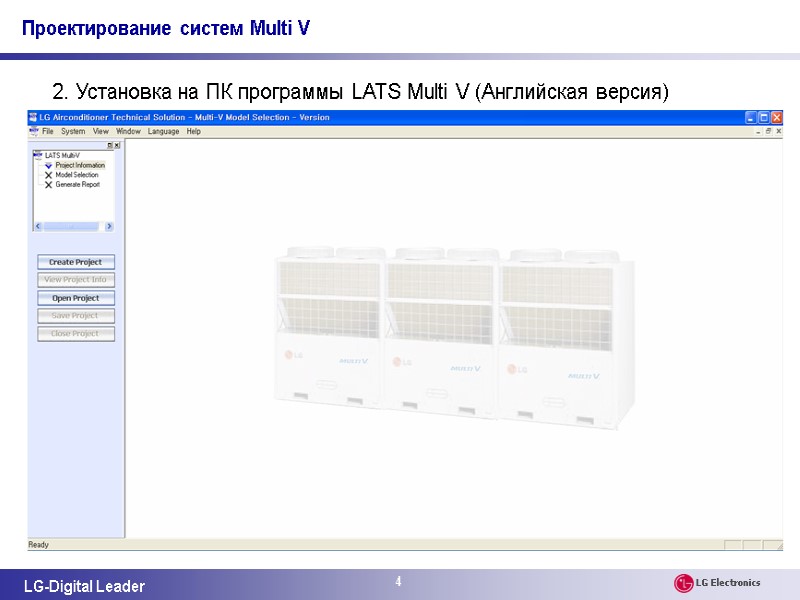Click the pin icon on the navigation panel

coord(109,145)
